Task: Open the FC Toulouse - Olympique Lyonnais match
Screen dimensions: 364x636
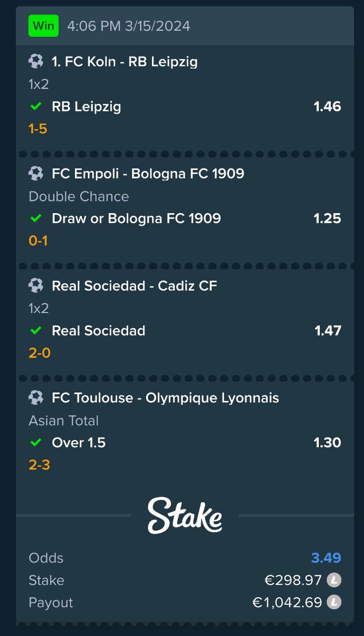Action: [x=165, y=397]
